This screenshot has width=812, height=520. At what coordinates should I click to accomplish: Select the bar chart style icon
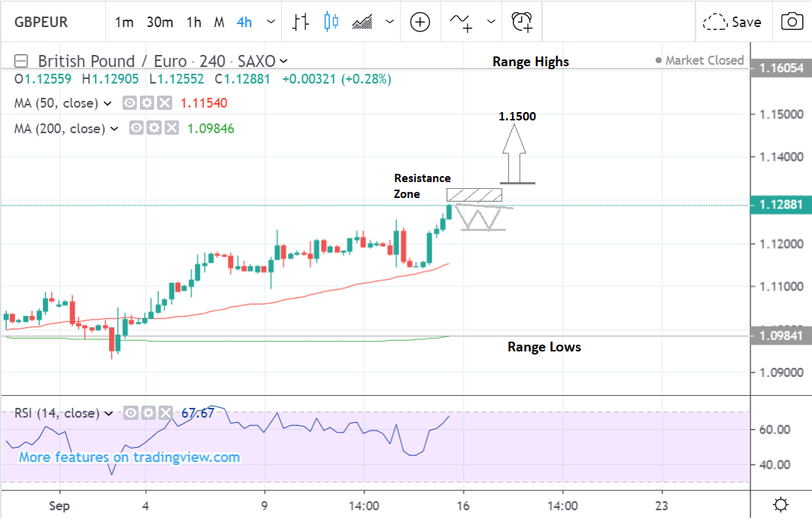tap(301, 21)
